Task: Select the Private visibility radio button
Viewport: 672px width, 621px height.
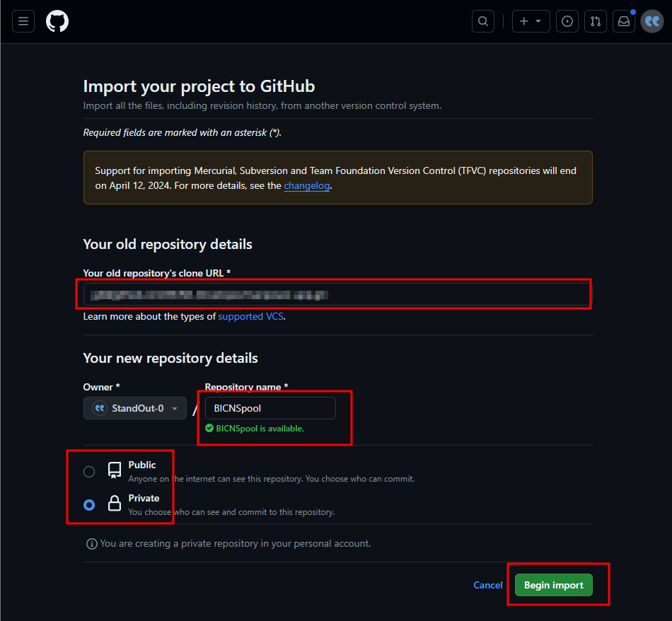Action: click(89, 505)
